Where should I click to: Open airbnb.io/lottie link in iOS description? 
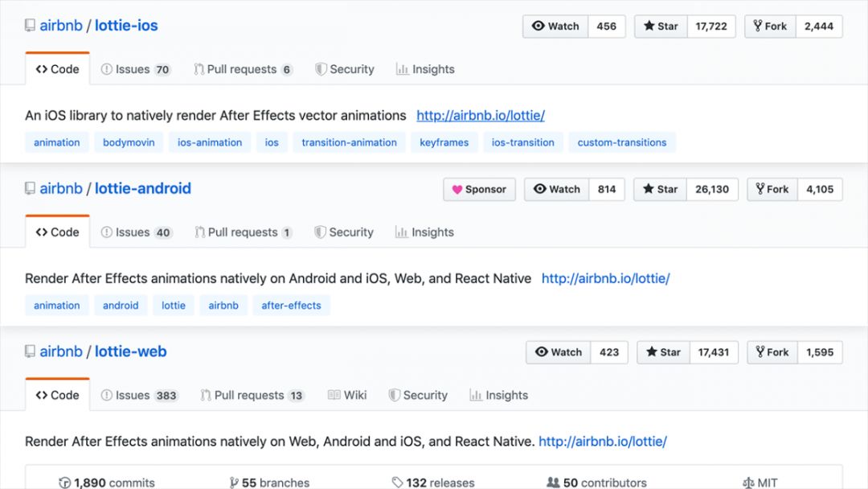pyautogui.click(x=481, y=115)
